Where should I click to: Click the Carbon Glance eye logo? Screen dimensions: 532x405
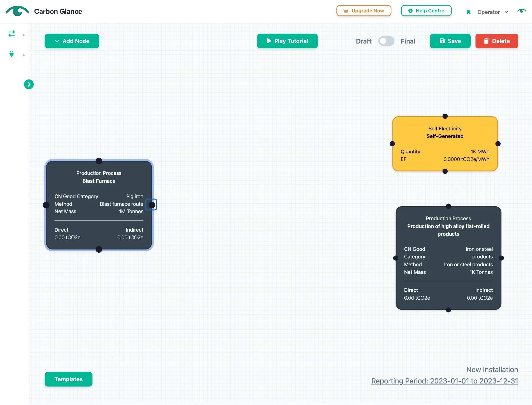(x=17, y=11)
